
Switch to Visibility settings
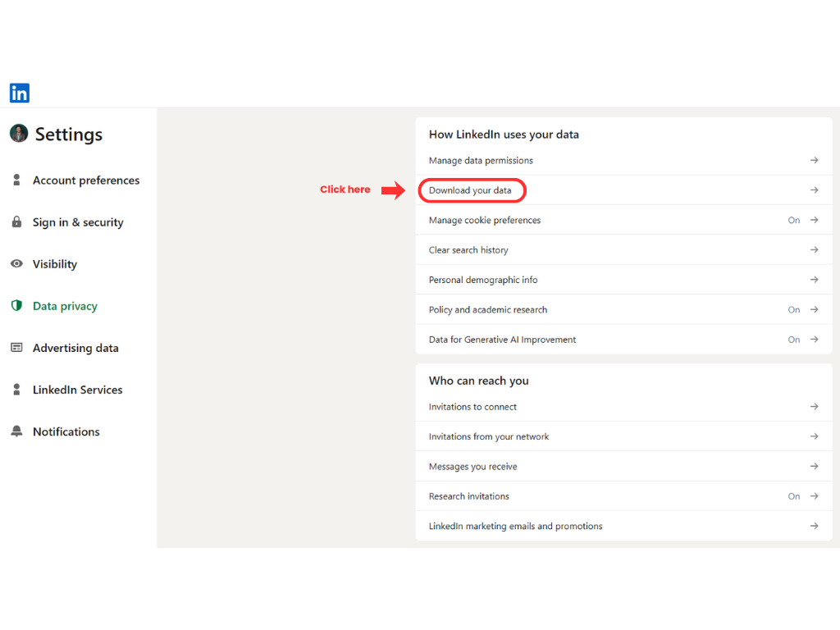tap(55, 264)
